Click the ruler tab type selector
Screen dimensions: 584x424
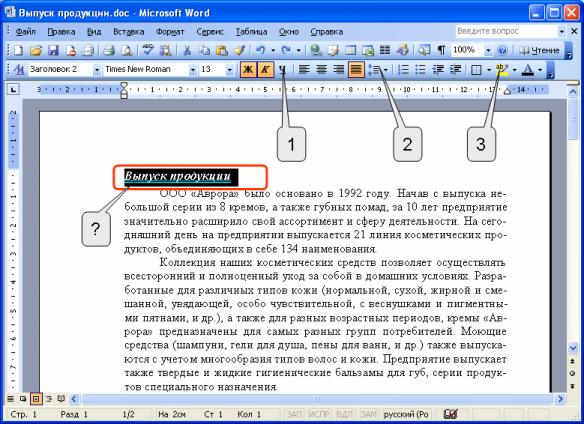click(x=13, y=89)
